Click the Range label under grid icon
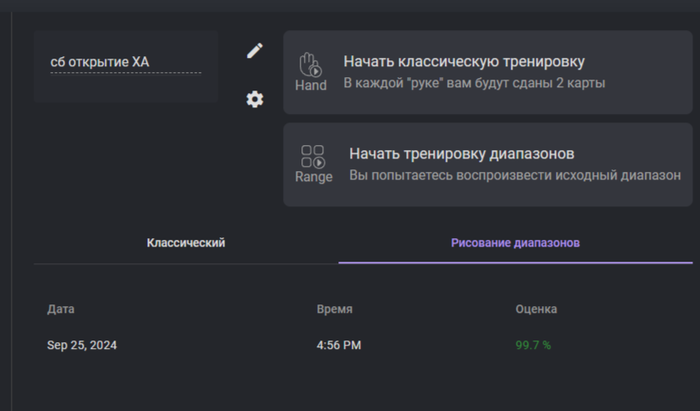The height and width of the screenshot is (411, 700). (x=314, y=177)
